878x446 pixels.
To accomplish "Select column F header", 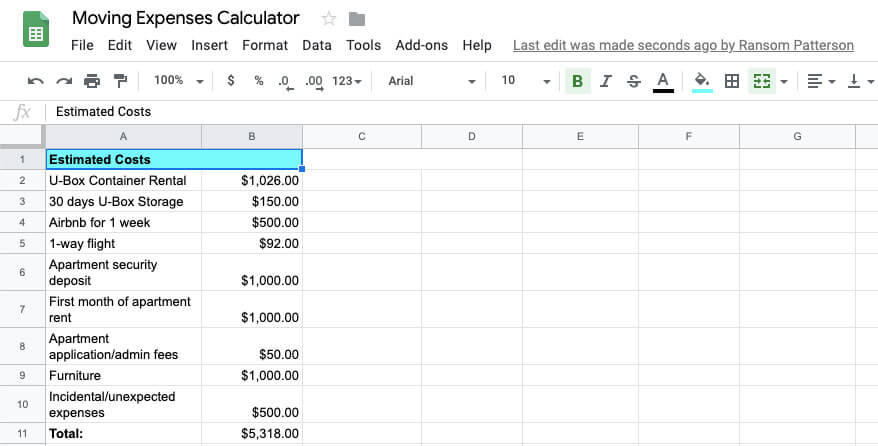I will coord(688,137).
